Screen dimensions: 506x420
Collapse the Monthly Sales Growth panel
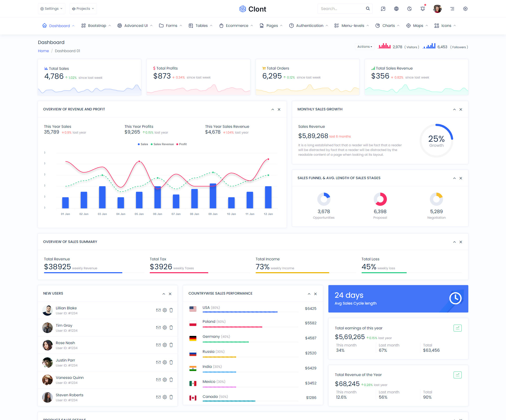(454, 109)
